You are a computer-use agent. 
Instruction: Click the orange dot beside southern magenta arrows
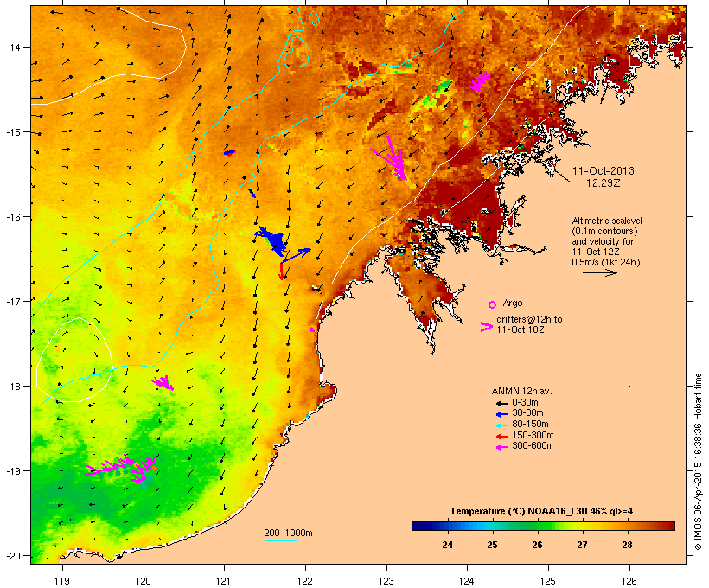pyautogui.click(x=154, y=468)
